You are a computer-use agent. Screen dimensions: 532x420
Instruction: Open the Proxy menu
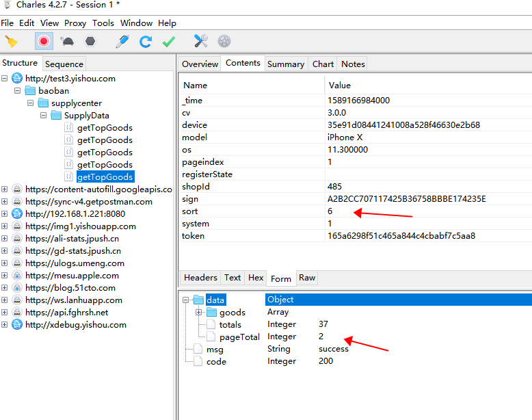pos(75,23)
